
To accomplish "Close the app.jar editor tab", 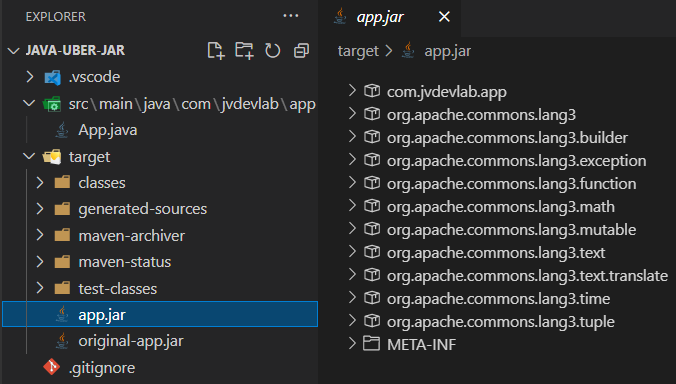I will point(444,17).
